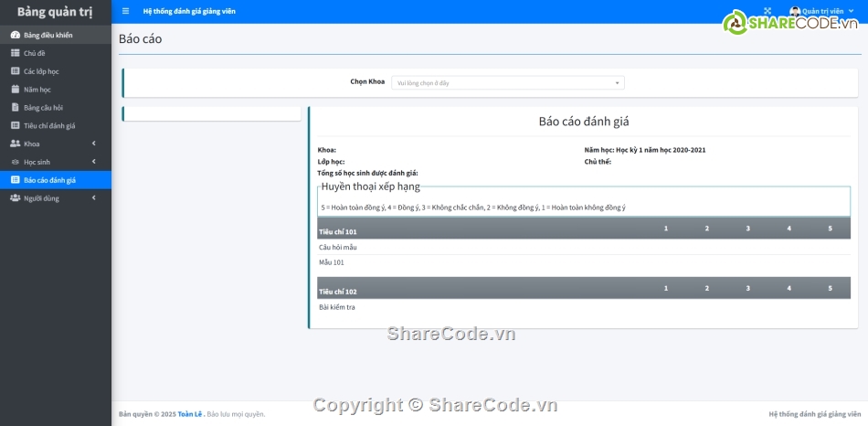
Task: Open the Các lớp học menu item
Action: [x=41, y=71]
